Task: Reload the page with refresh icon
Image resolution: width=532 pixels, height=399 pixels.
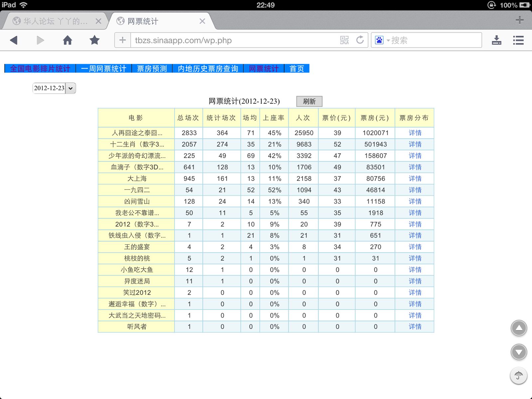Action: tap(360, 40)
